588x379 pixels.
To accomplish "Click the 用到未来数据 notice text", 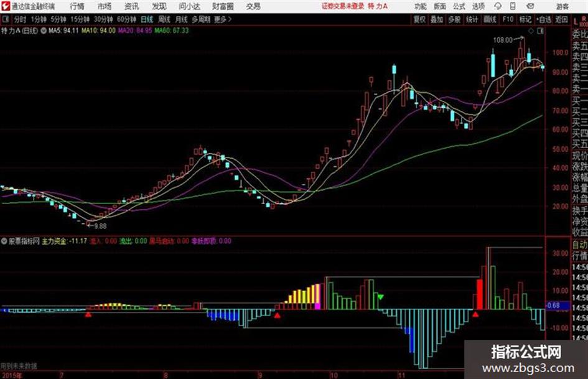I will (x=19, y=365).
